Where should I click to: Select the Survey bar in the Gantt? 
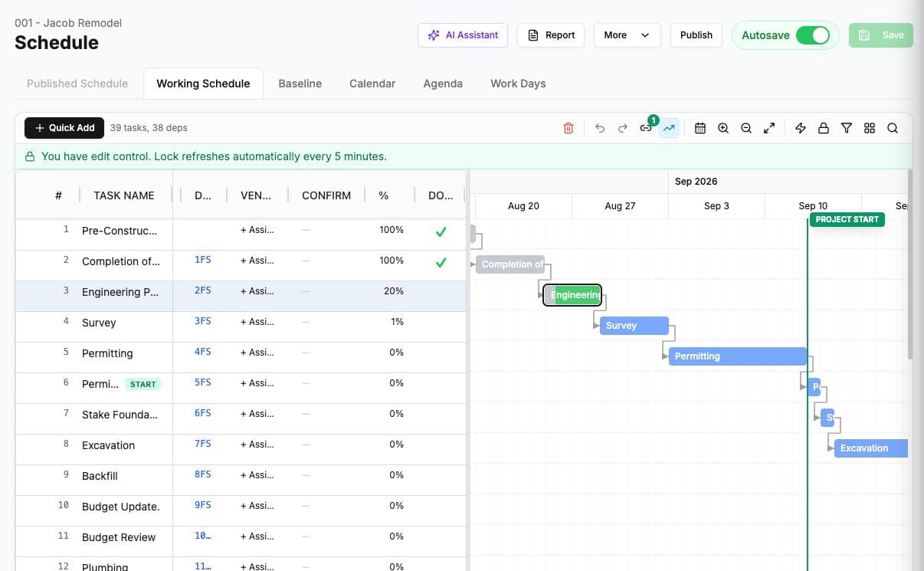(x=634, y=326)
